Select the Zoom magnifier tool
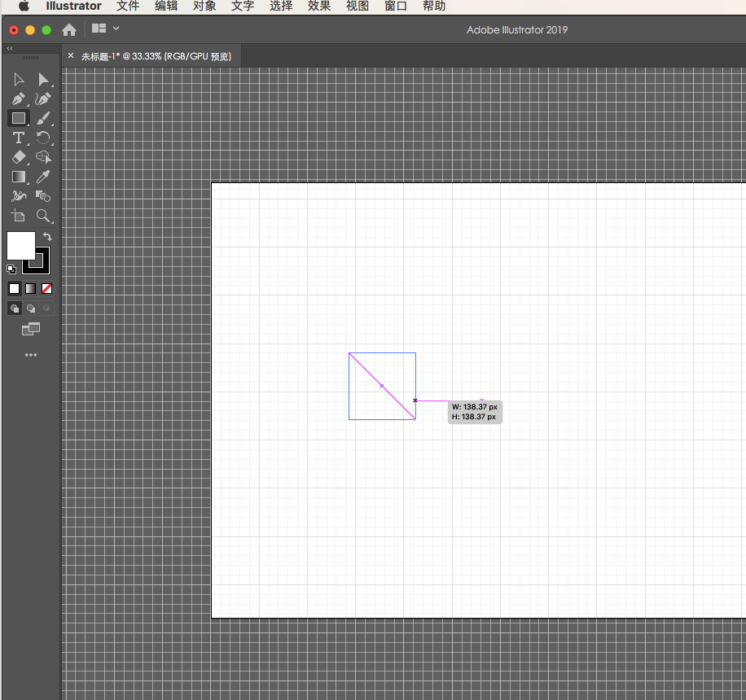 coord(43,216)
